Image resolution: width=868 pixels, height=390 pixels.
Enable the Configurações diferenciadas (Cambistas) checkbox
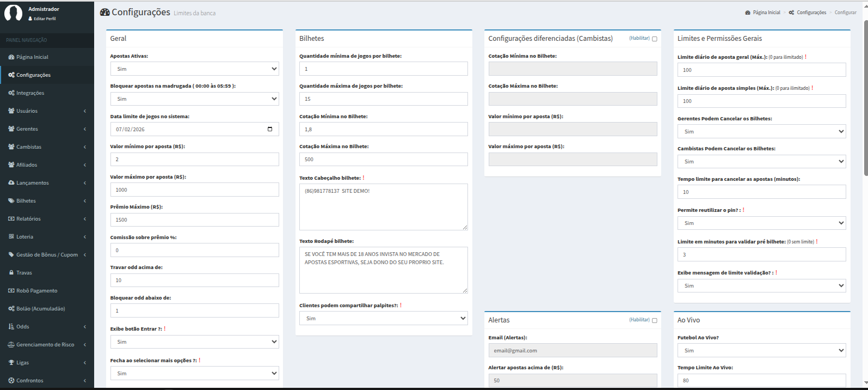pyautogui.click(x=654, y=39)
